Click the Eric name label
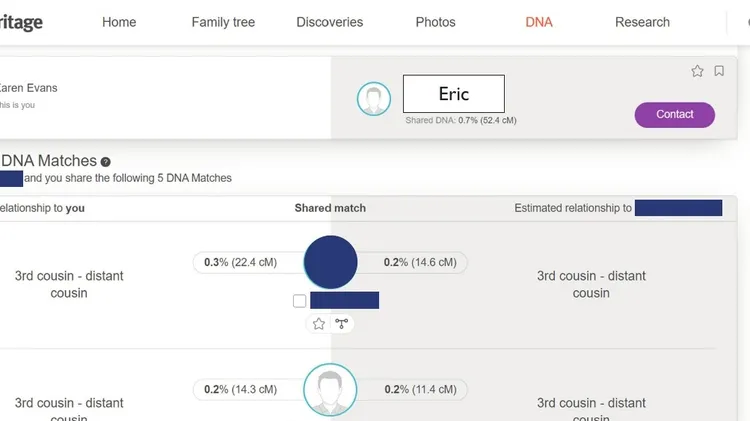750x421 pixels. click(x=454, y=94)
